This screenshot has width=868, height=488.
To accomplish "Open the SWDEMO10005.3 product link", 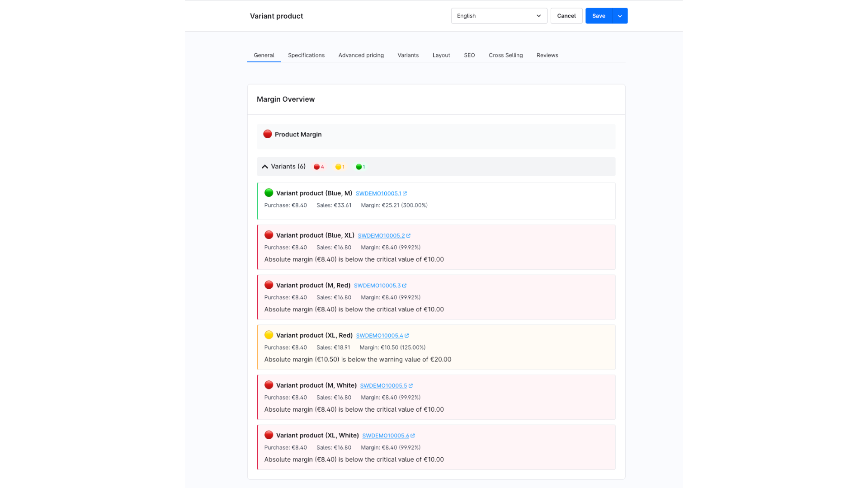I will (377, 286).
